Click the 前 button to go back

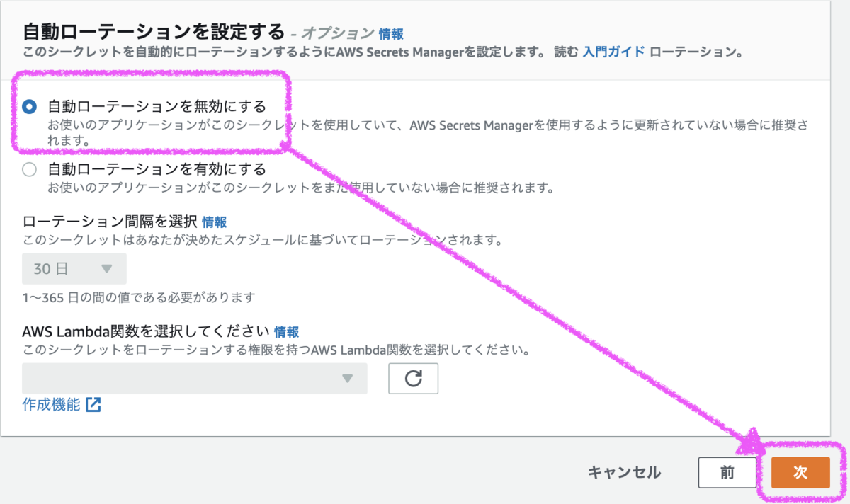[727, 472]
